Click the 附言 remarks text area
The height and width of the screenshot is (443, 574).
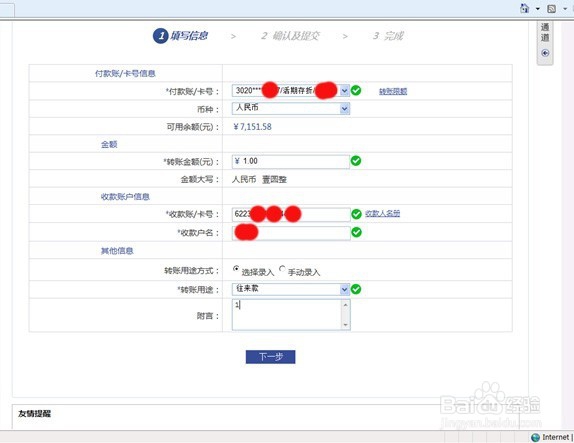(x=287, y=314)
